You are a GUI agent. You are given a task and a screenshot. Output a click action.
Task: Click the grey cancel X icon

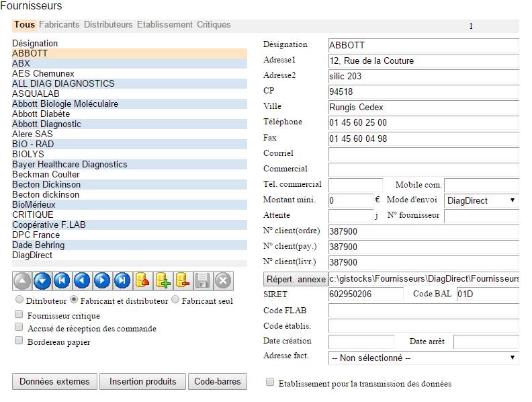click(x=223, y=281)
